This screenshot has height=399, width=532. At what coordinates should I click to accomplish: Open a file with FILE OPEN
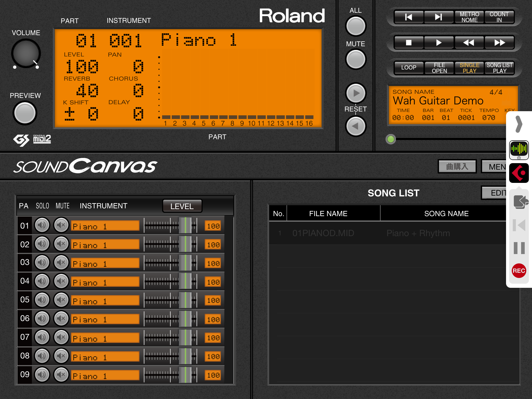(439, 68)
